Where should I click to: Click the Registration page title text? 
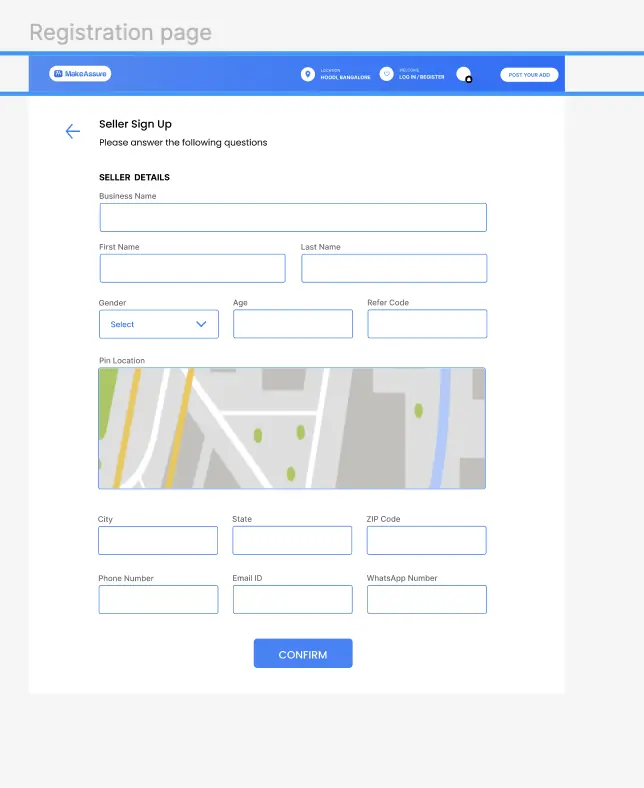pos(121,33)
